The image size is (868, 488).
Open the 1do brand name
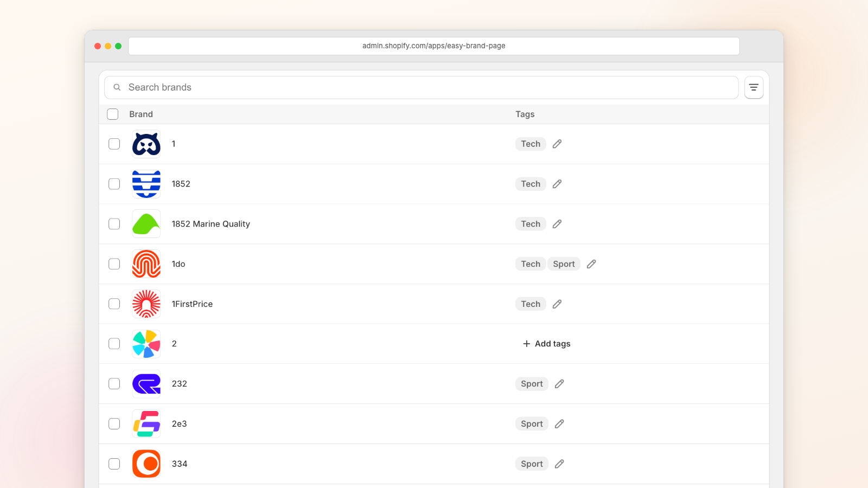[178, 264]
